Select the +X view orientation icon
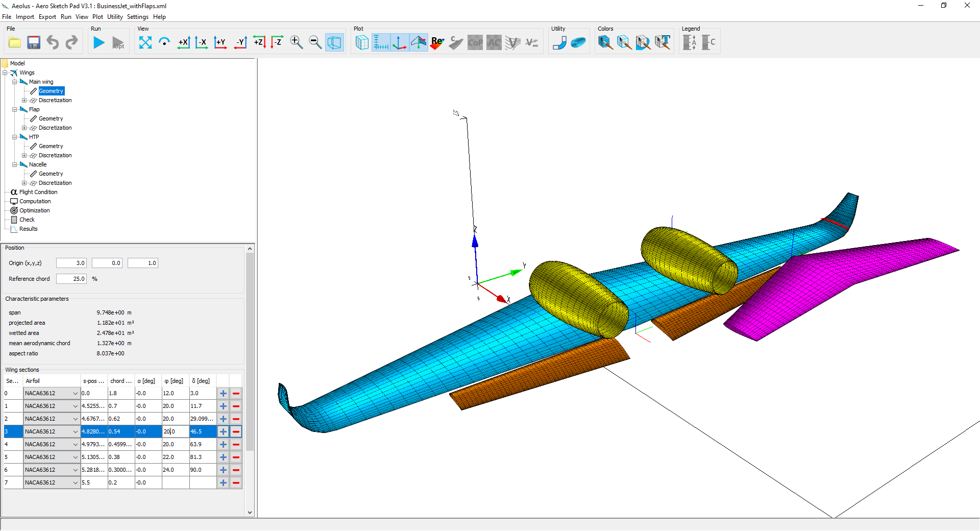980x531 pixels. [x=184, y=42]
